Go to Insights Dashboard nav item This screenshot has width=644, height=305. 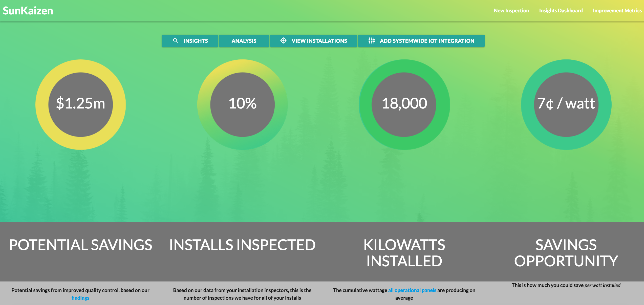(x=561, y=11)
